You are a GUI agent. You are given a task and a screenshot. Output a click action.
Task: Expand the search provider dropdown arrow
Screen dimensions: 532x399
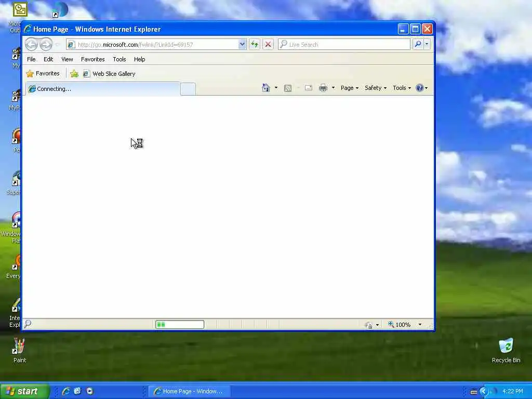click(x=427, y=44)
